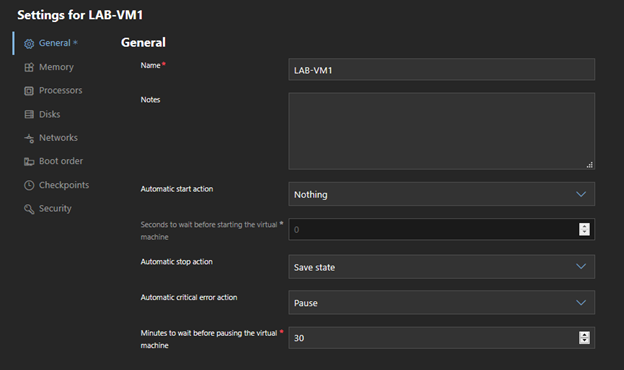Screen dimensions: 624x370
Task: Open the Automatic critical error action dropdown
Action: 441,303
